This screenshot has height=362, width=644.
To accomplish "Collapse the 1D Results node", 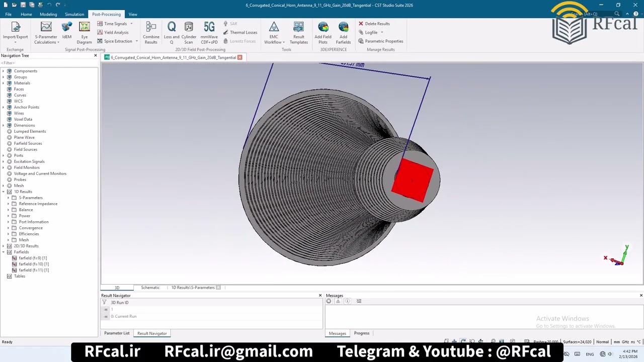I will click(4, 192).
